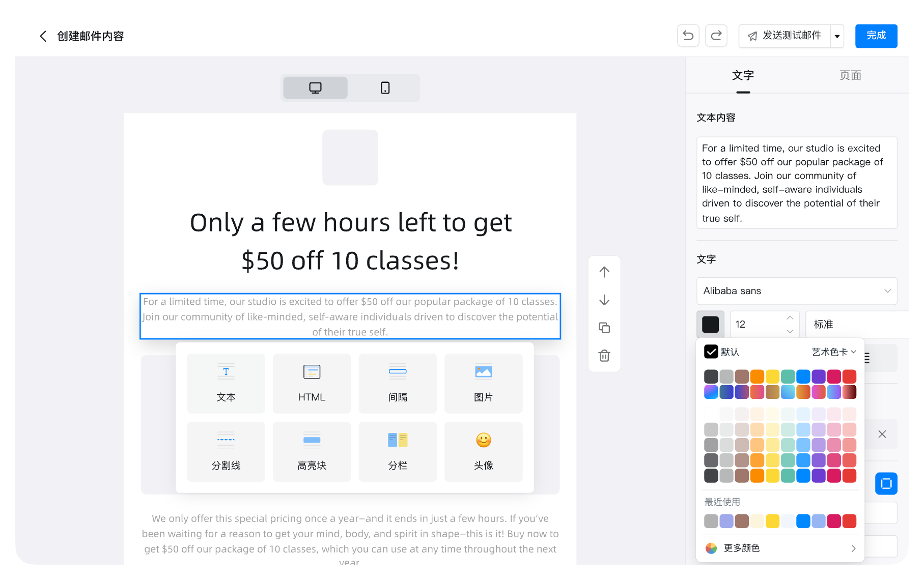Switch to the 页面 tab
This screenshot has height=580, width=924.
tap(850, 75)
